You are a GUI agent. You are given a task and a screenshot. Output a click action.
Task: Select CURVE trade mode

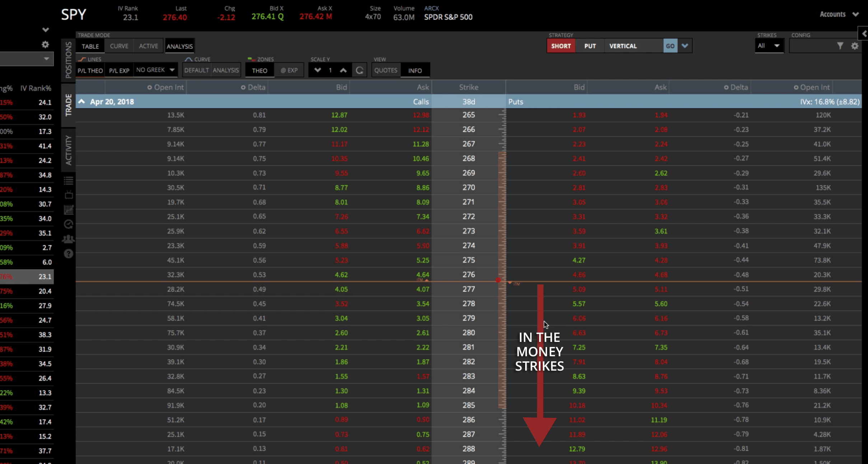point(119,46)
